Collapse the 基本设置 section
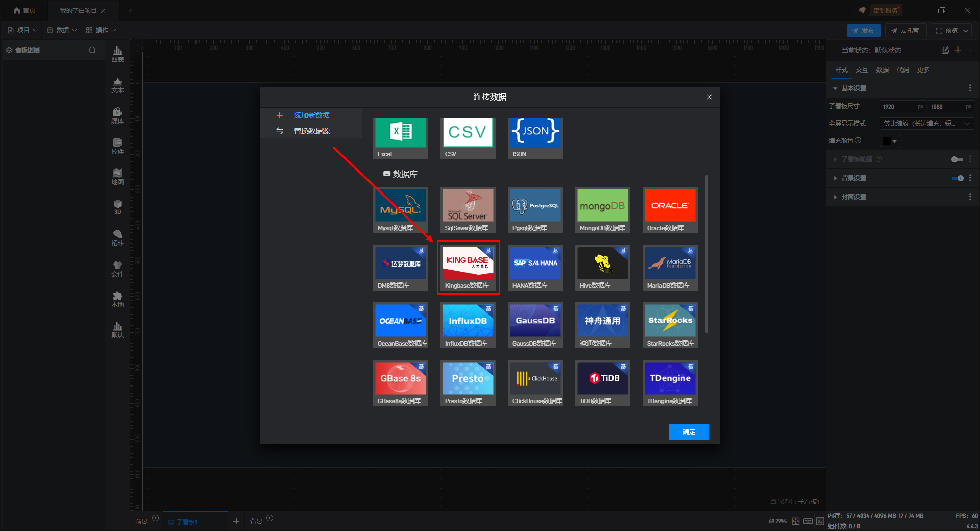This screenshot has width=980, height=531. click(835, 88)
